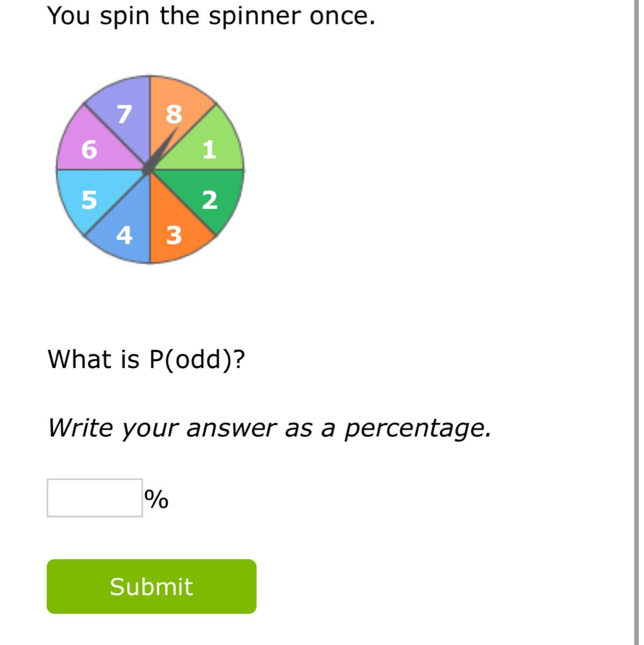Viewport: 644px width, 645px height.
Task: Click the word "percentage" in the instruction
Action: click(417, 428)
